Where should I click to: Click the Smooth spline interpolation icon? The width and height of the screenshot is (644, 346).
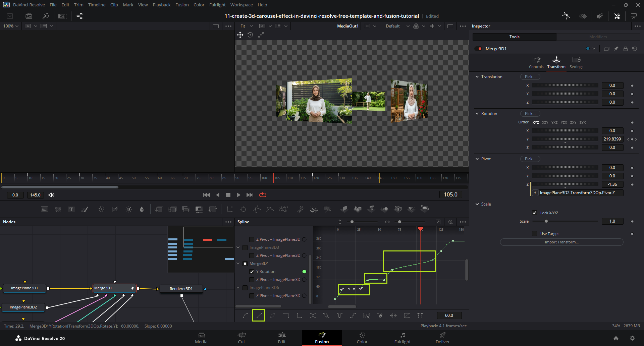[246, 315]
